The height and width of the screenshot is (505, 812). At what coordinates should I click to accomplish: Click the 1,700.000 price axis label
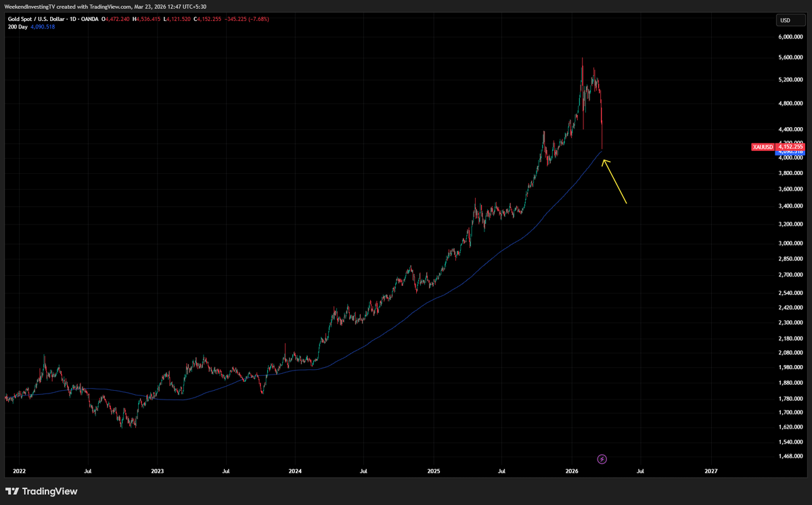coord(790,412)
